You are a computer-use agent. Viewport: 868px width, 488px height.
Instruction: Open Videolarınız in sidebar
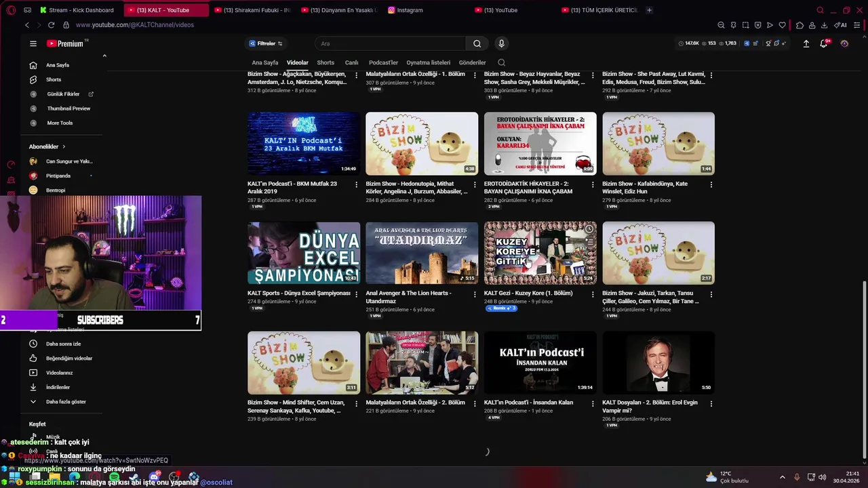(61, 373)
